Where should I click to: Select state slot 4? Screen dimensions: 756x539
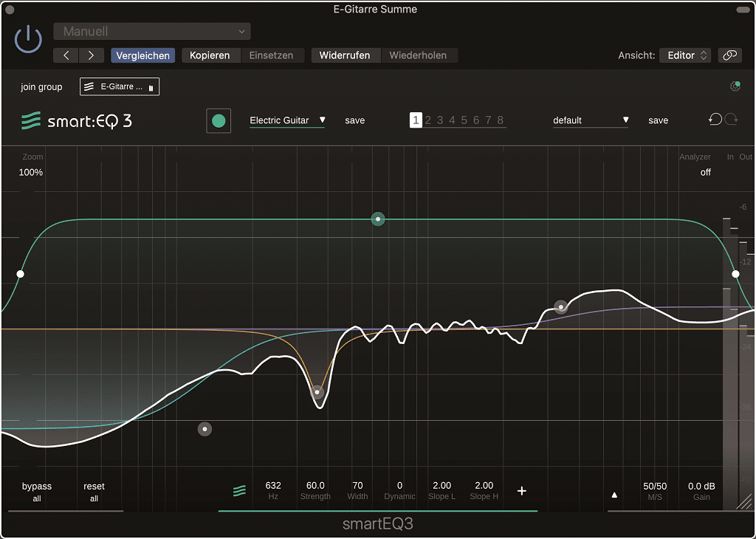(x=453, y=120)
